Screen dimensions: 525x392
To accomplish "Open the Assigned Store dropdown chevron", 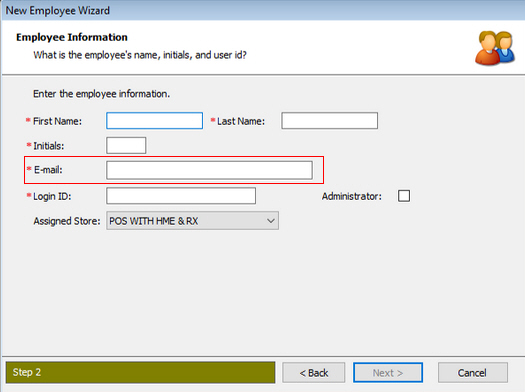I will (271, 221).
